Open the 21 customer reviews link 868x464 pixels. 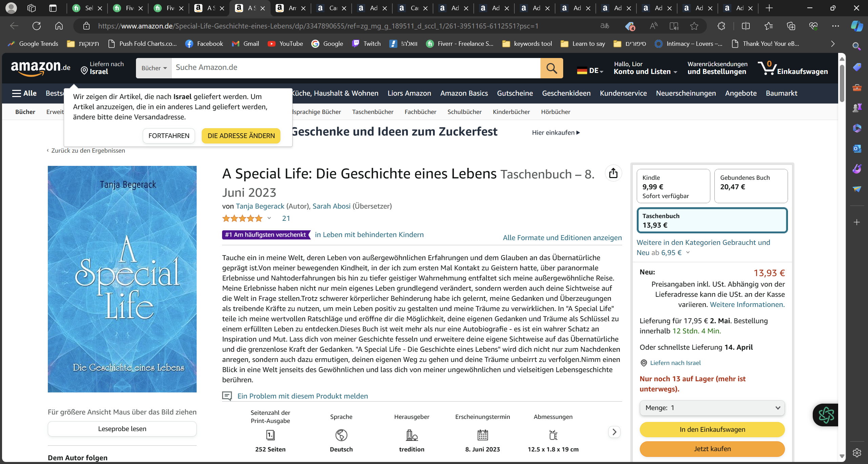286,218
